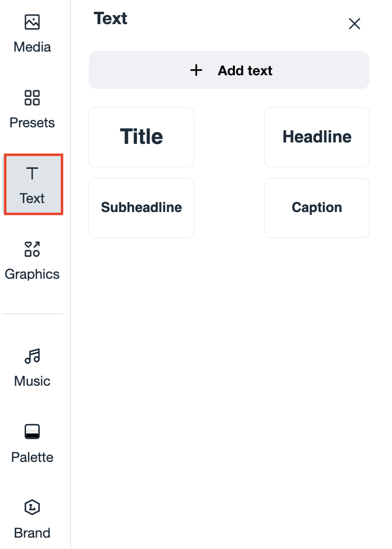This screenshot has width=392, height=549.
Task: Click the Media picture icon
Action: coord(32,22)
